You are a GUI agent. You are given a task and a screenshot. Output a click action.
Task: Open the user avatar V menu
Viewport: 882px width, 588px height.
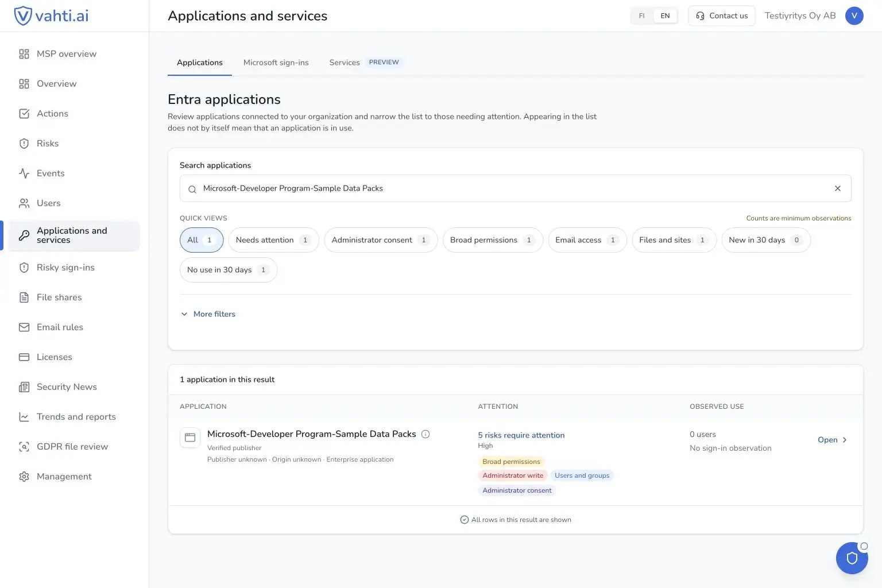click(854, 16)
